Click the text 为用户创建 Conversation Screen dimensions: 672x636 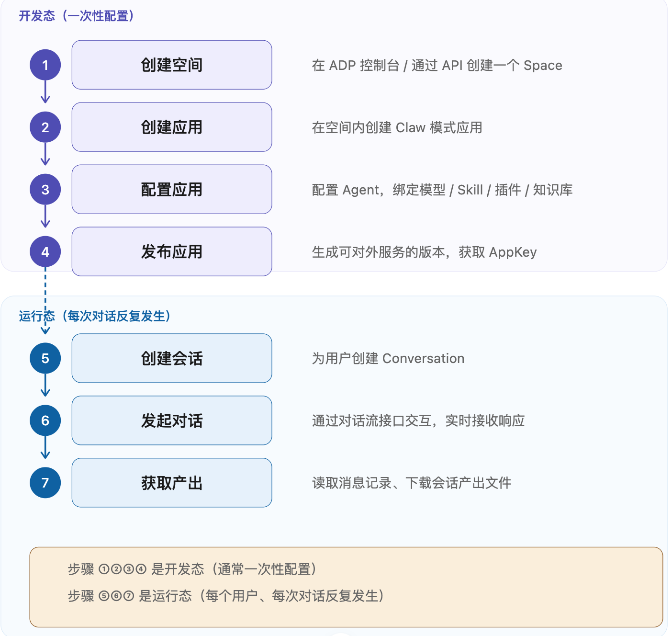pos(388,358)
